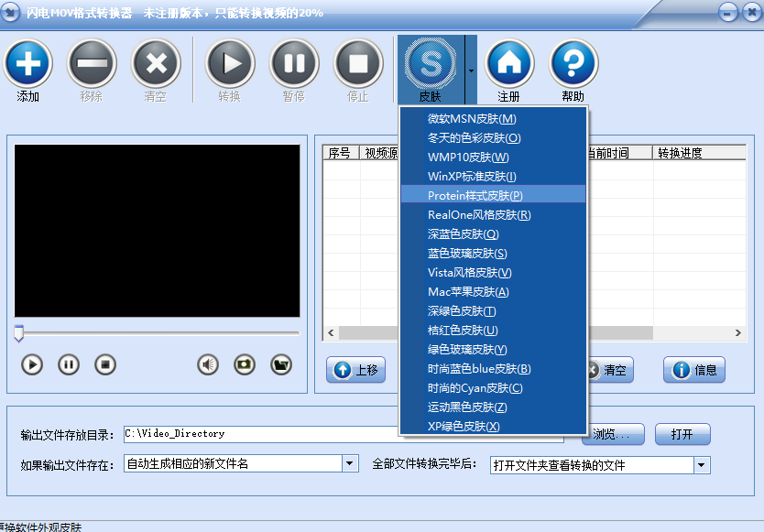764x532 pixels.
Task: Click the preview seek slider thumb
Action: click(x=18, y=333)
